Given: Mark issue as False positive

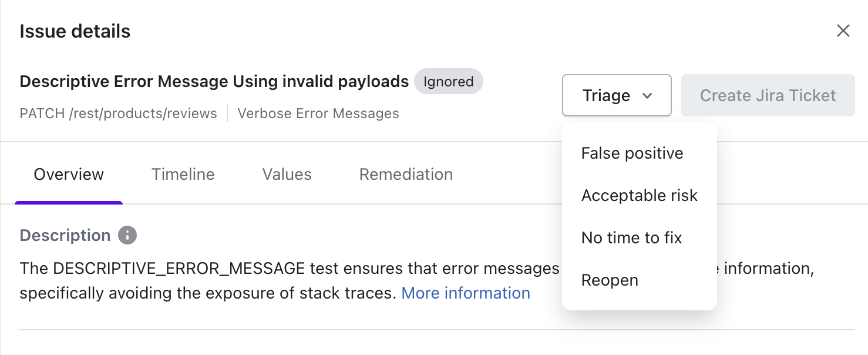Looking at the screenshot, I should pos(632,153).
